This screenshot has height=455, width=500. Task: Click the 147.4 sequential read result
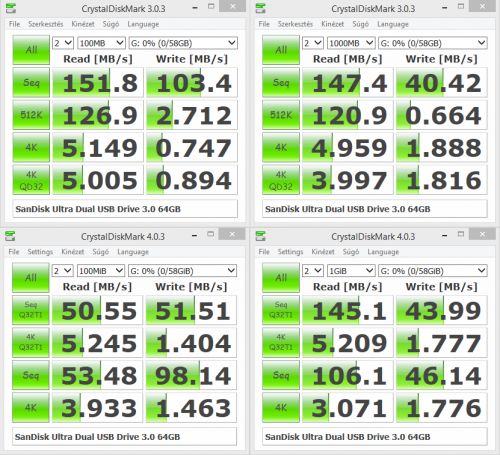pos(348,82)
